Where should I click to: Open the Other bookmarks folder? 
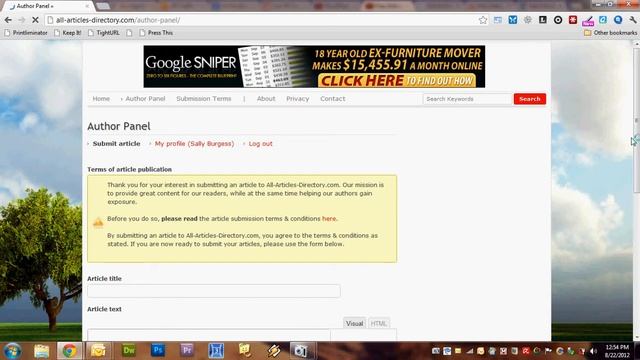tap(610, 33)
